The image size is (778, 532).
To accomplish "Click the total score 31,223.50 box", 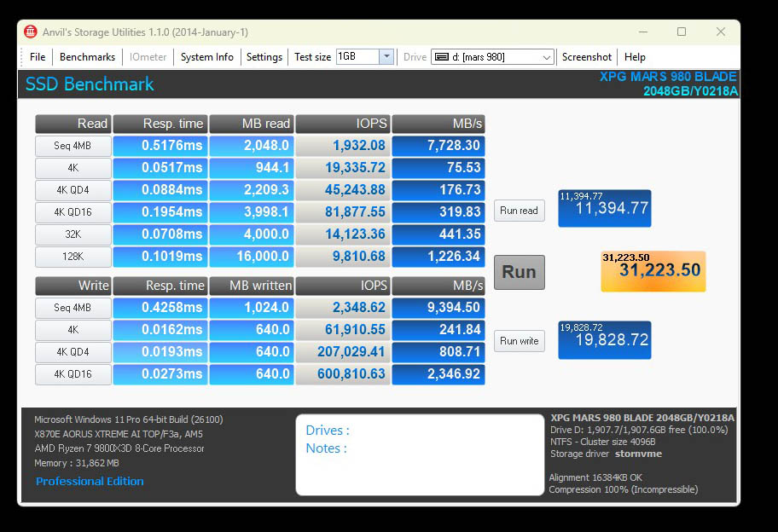I will point(653,271).
